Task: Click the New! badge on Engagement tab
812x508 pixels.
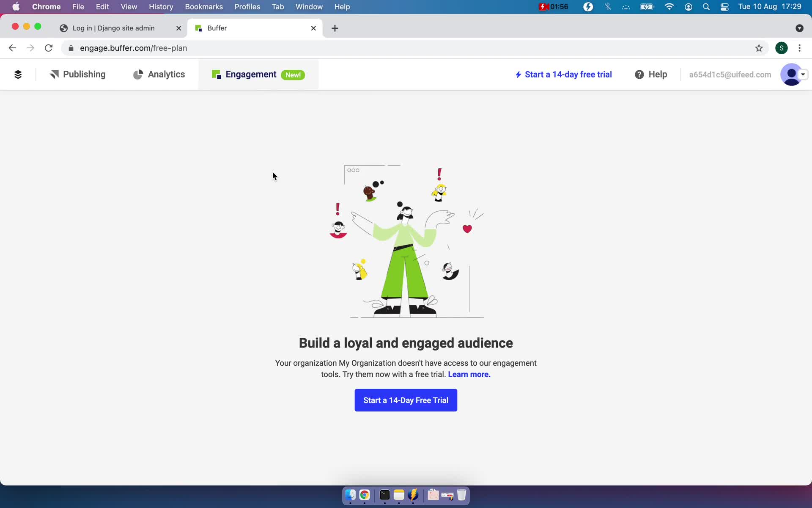Action: point(293,75)
